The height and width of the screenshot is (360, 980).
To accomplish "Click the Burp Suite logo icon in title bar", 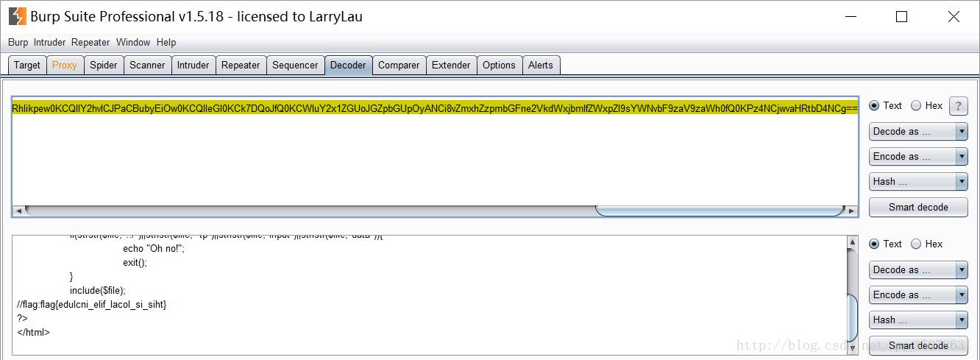I will (17, 16).
